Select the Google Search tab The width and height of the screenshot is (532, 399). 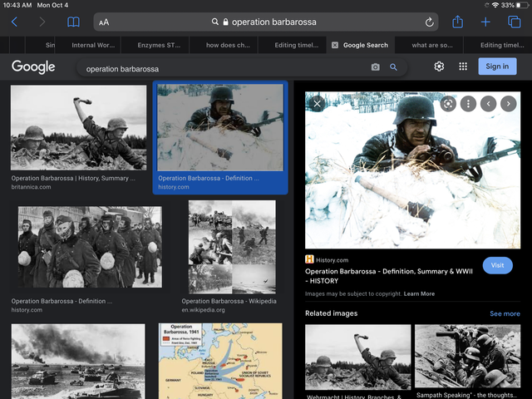pyautogui.click(x=361, y=45)
